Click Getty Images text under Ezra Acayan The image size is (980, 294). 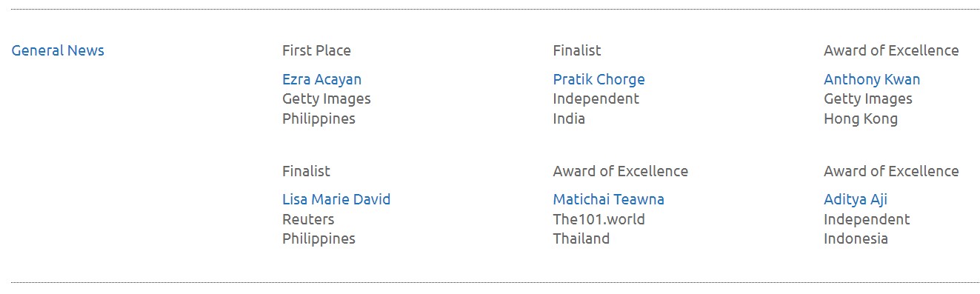point(326,98)
